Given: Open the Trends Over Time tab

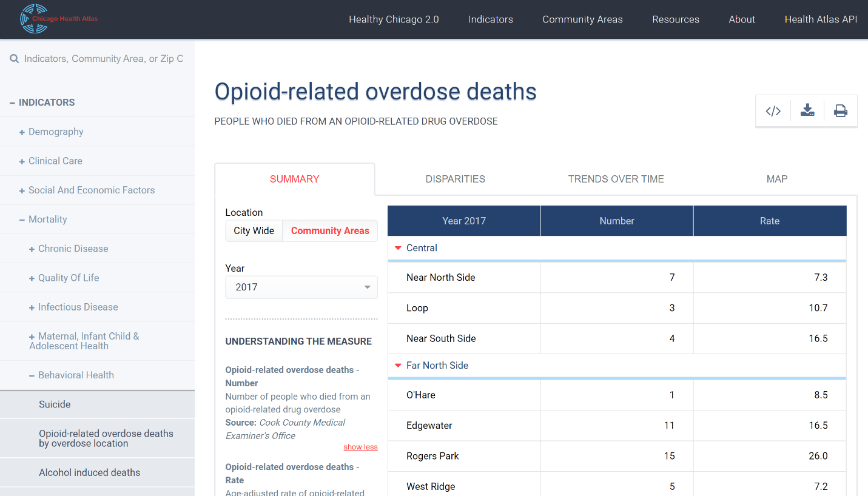Looking at the screenshot, I should click(616, 179).
